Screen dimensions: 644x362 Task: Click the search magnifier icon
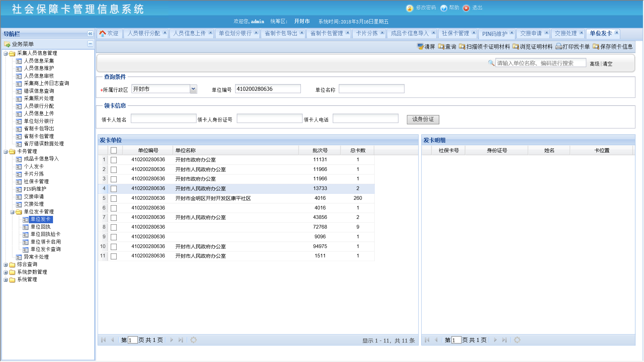tap(491, 63)
